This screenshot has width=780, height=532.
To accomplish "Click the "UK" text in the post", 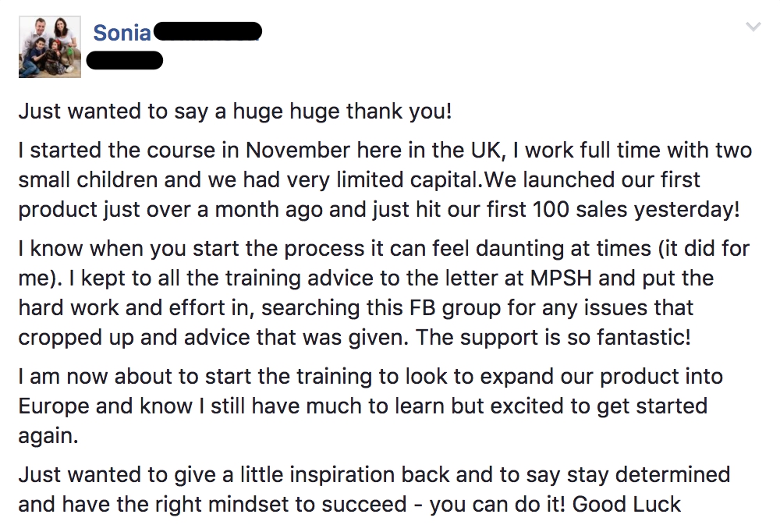I will point(483,150).
